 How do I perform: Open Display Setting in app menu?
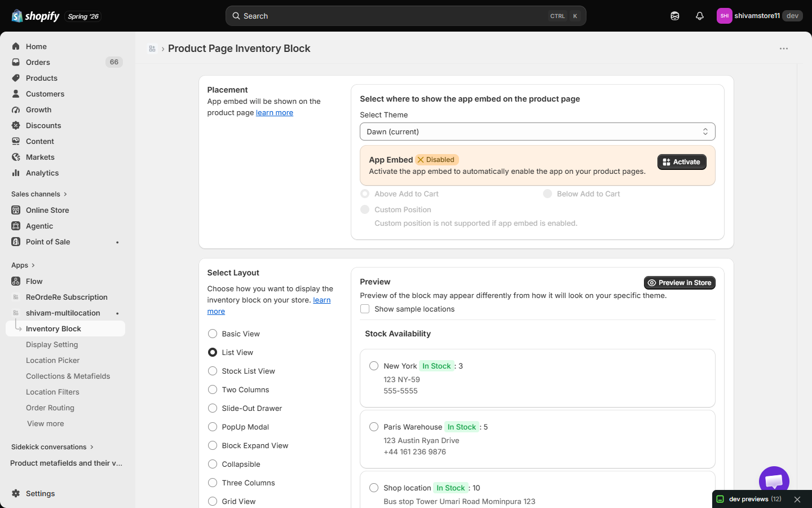52,344
